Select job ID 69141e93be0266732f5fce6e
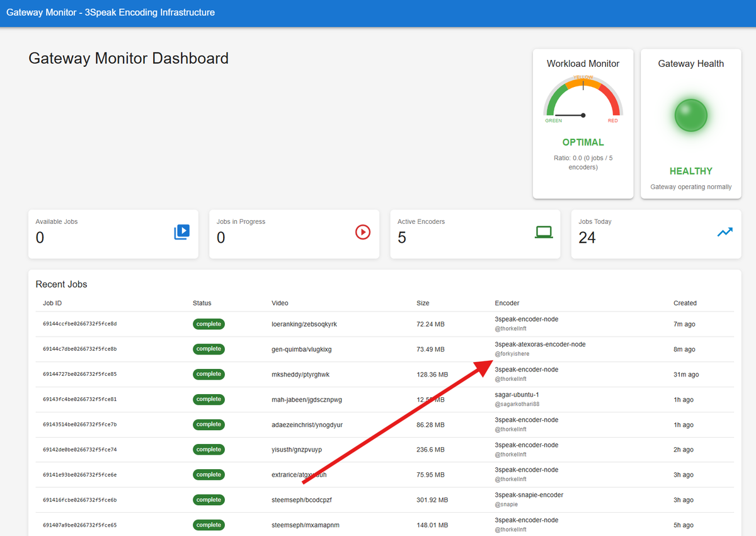Viewport: 756px width, 536px height. click(80, 475)
